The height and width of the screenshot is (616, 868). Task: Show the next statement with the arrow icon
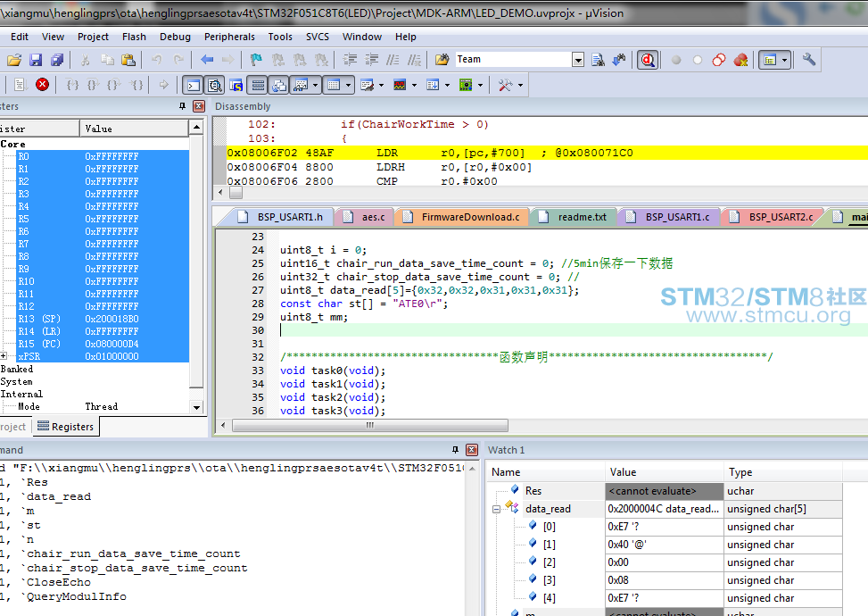pyautogui.click(x=163, y=85)
